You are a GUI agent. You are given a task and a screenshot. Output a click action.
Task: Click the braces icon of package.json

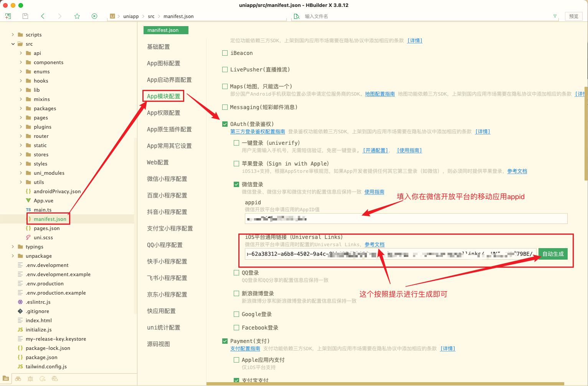[20, 357]
